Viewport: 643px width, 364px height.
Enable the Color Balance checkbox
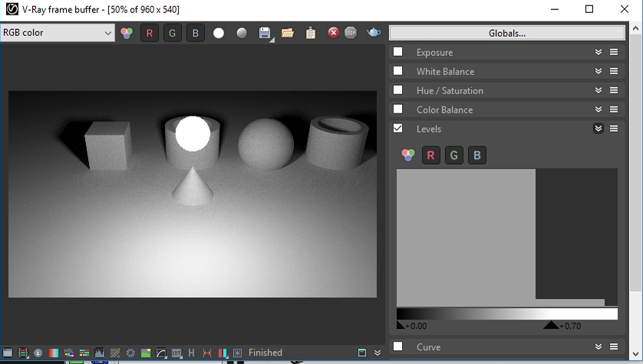[397, 110]
